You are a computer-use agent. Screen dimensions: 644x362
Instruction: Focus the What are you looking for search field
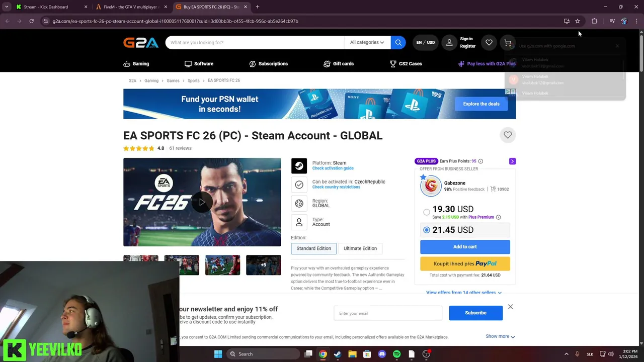(x=255, y=42)
